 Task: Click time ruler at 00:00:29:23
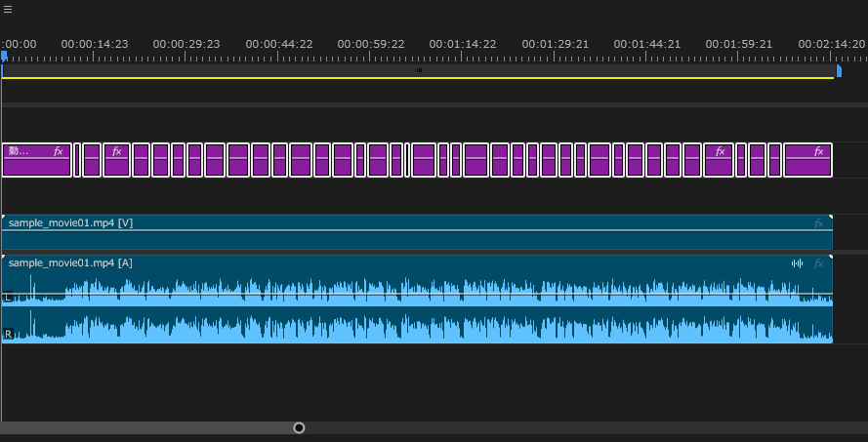(186, 44)
